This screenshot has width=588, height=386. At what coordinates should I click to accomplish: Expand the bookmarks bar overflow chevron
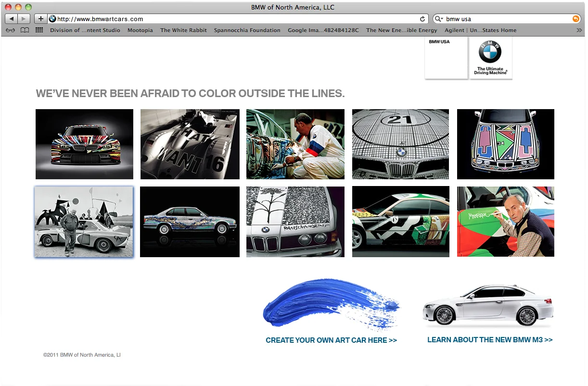[x=579, y=30]
